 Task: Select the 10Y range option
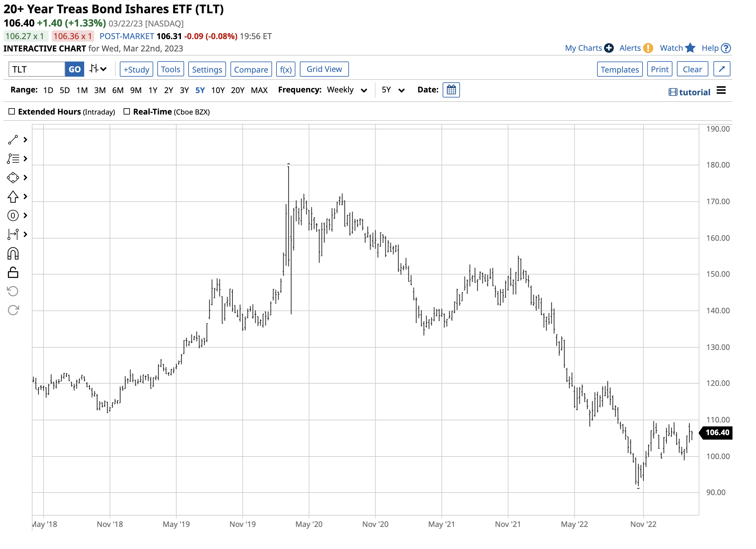(218, 90)
